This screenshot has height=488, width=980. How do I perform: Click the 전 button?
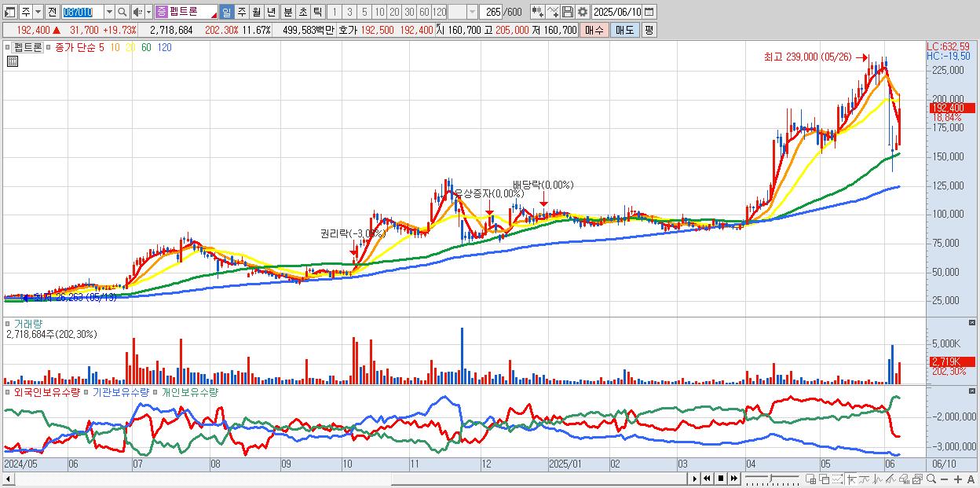pos(52,12)
